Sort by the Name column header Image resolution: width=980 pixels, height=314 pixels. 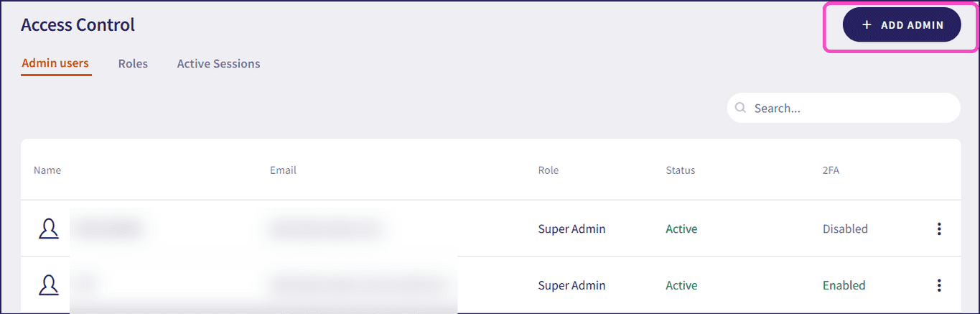pos(47,170)
